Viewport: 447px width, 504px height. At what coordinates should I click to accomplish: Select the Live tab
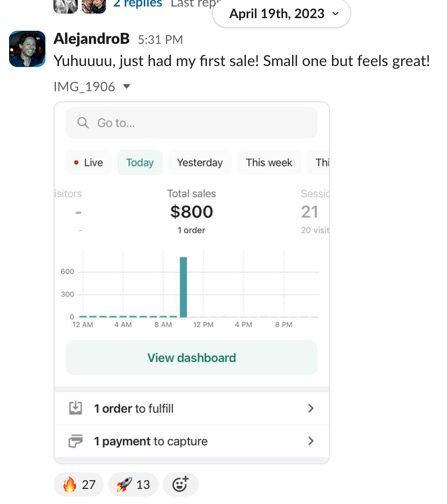click(x=89, y=163)
